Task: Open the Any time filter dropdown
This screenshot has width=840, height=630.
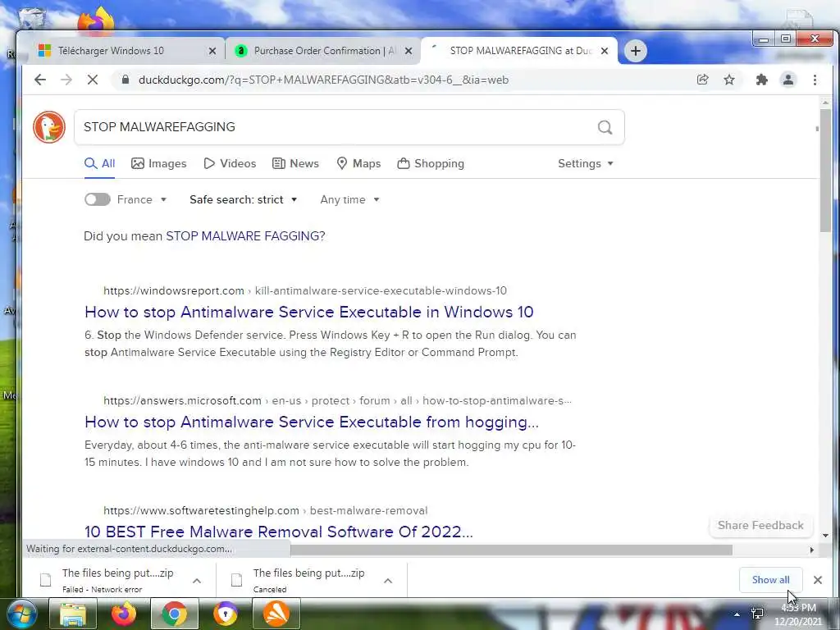Action: tap(349, 199)
